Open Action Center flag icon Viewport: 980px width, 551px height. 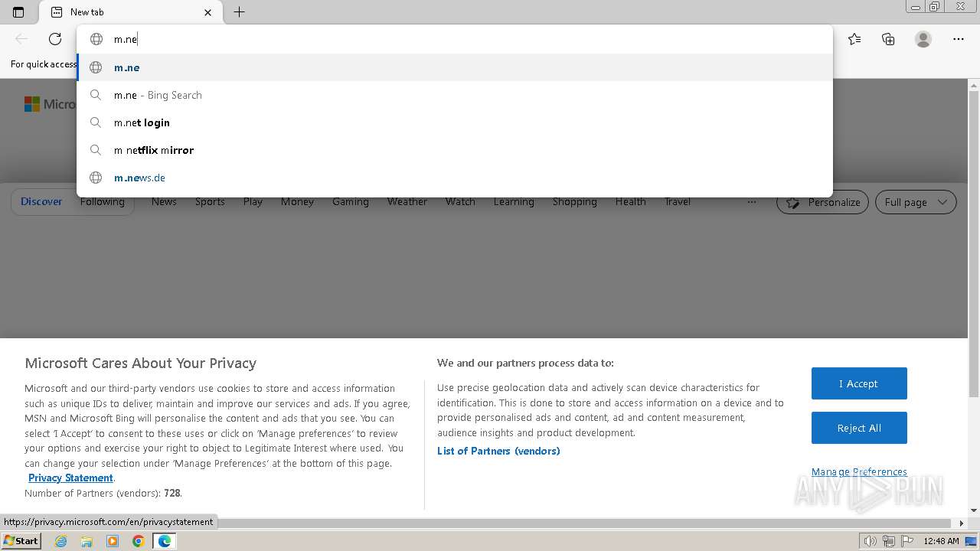coord(906,541)
